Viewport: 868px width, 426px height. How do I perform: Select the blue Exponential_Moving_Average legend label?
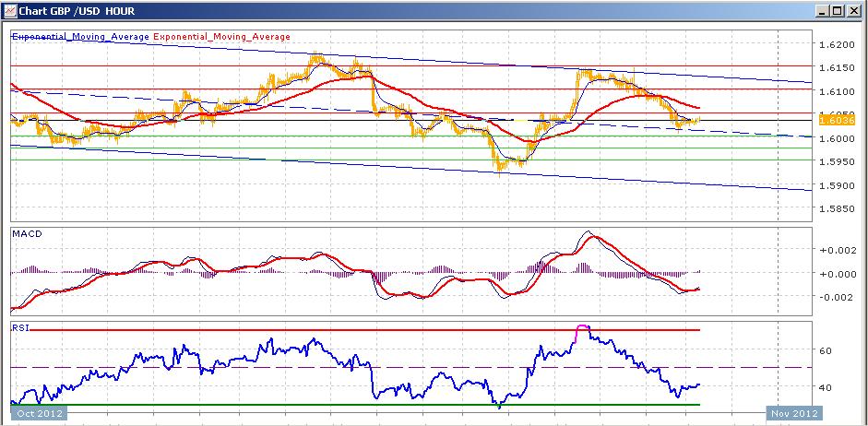pyautogui.click(x=80, y=37)
